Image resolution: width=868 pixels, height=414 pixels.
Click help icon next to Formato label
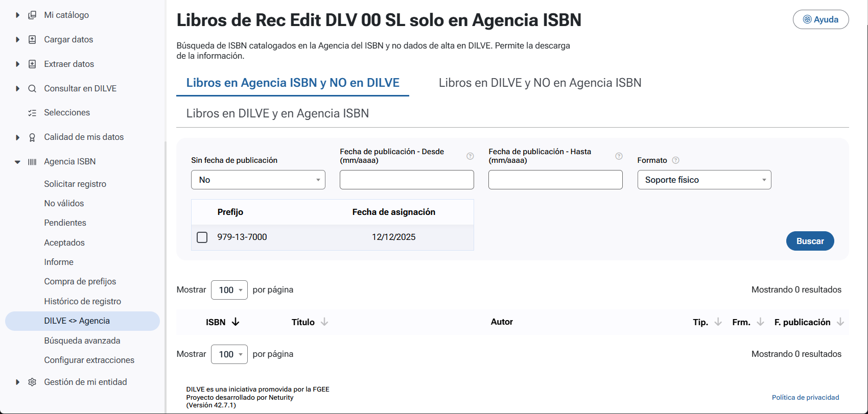675,160
